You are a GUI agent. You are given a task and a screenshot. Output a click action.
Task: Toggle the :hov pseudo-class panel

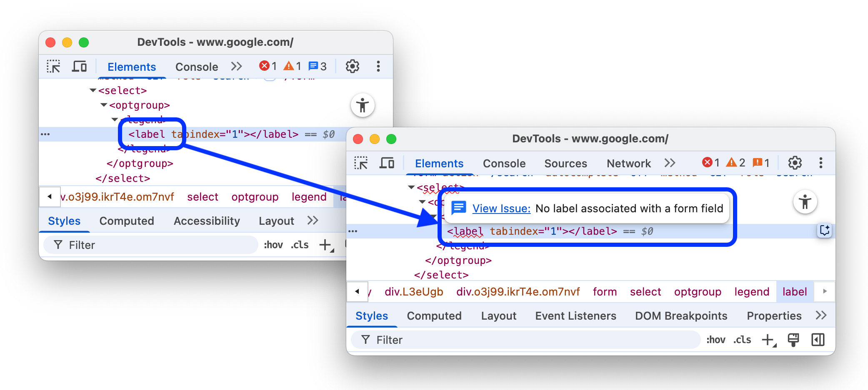(715, 340)
